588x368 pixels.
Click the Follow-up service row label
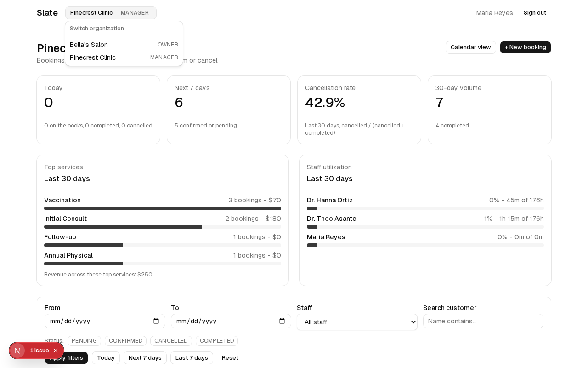pos(60,237)
